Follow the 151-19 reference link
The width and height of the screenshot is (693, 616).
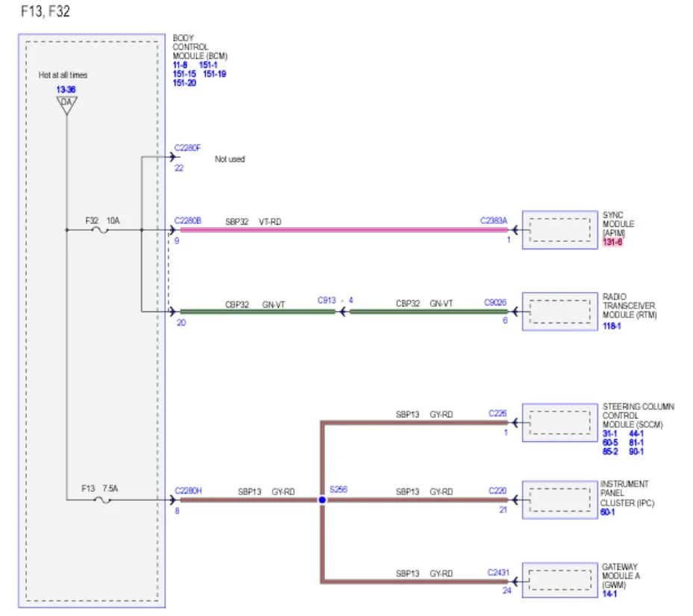pos(214,74)
